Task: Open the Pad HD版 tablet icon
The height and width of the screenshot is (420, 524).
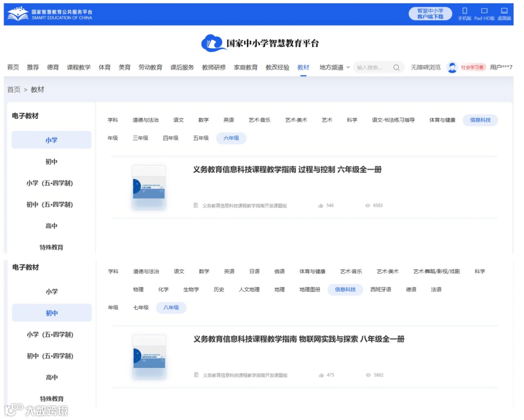Action: (x=484, y=11)
